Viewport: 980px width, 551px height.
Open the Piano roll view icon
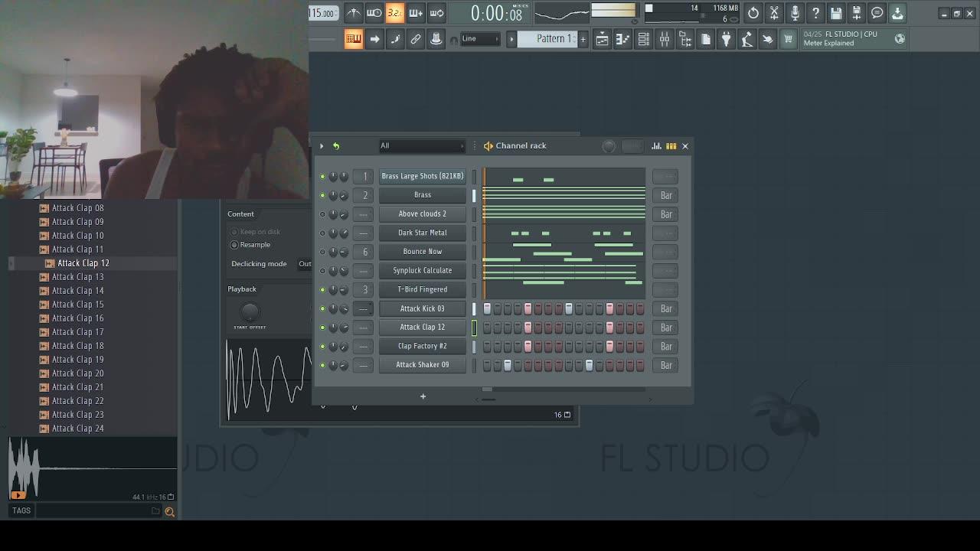pos(623,39)
